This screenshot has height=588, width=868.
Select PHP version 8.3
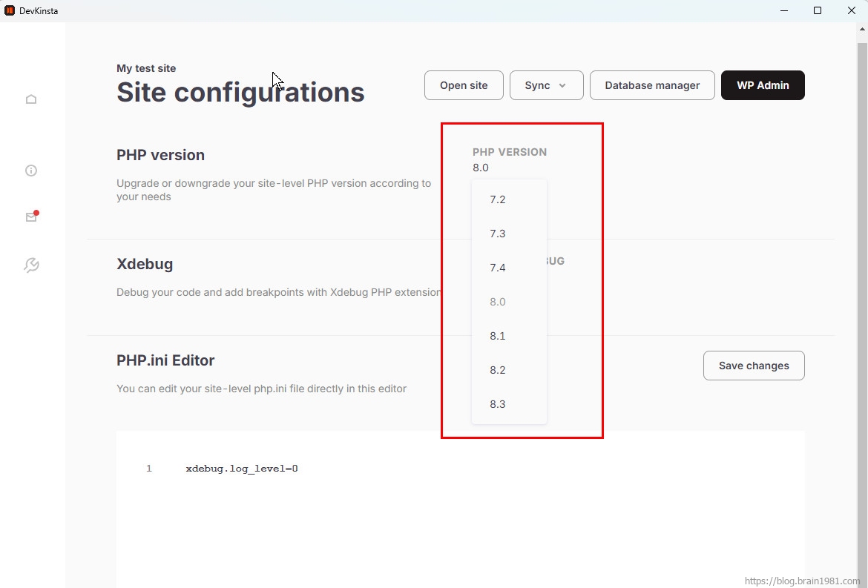(509, 404)
